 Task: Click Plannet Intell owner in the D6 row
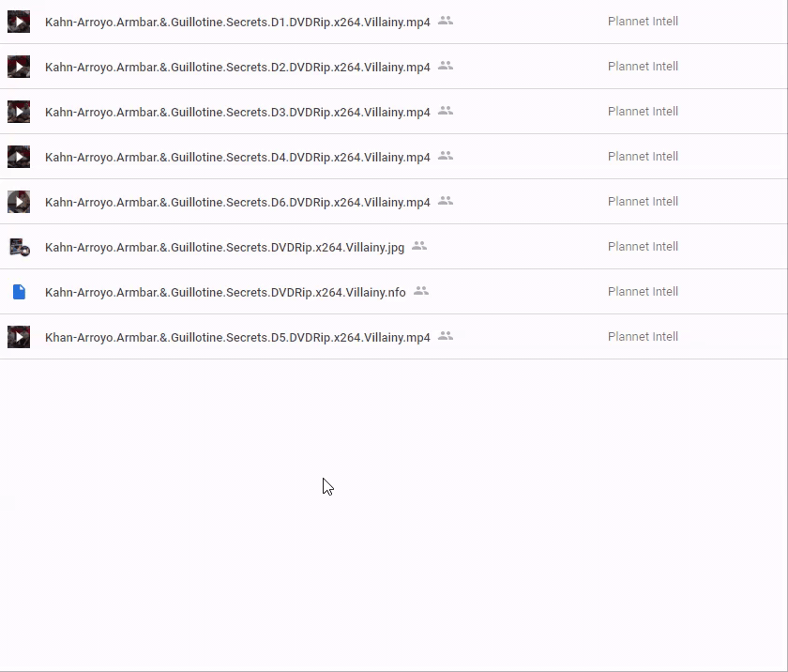[x=643, y=202]
